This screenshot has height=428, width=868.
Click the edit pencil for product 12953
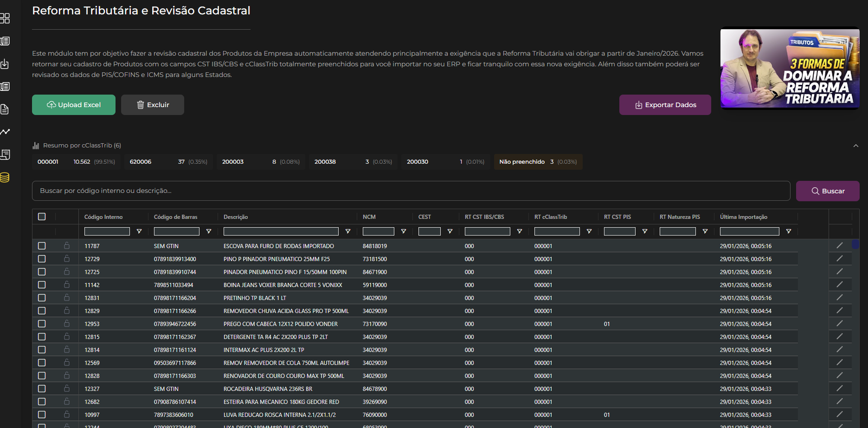point(839,324)
